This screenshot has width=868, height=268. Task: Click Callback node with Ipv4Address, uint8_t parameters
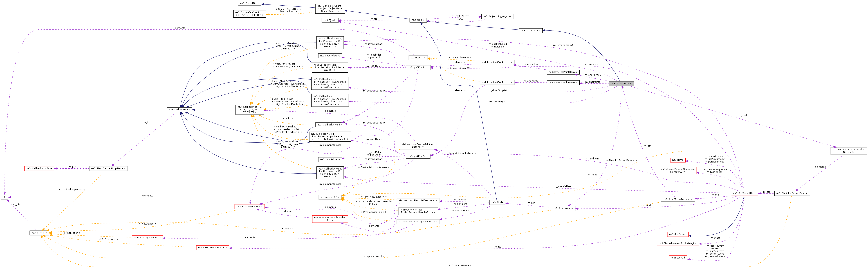point(330,173)
